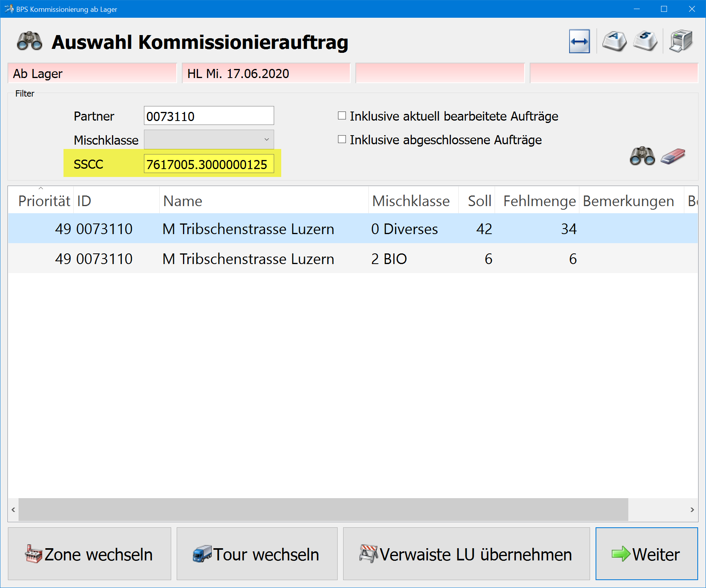Viewport: 706px width, 588px height.
Task: Click the double-arrow width toggle icon
Action: pos(579,41)
